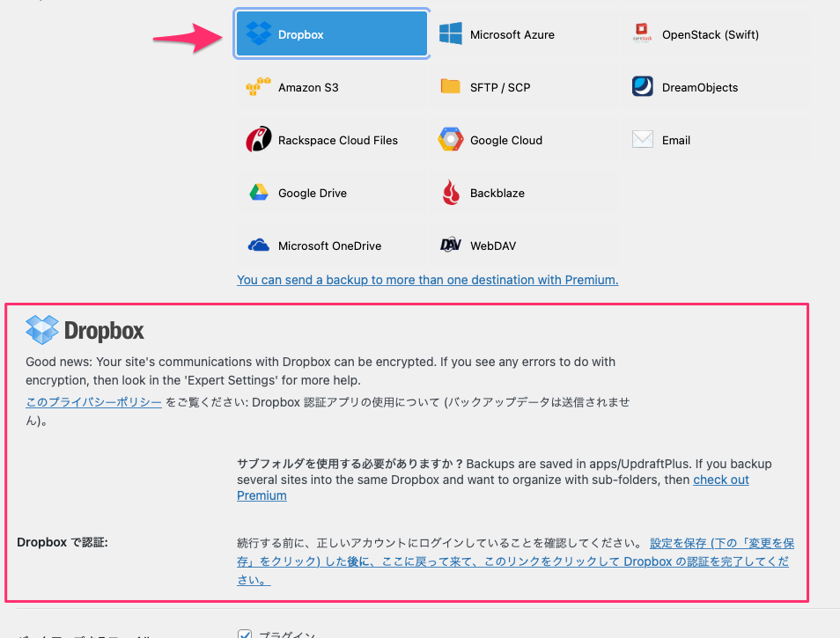Select WebDAV storage label
Viewport: 840px width, 638px height.
coord(493,246)
